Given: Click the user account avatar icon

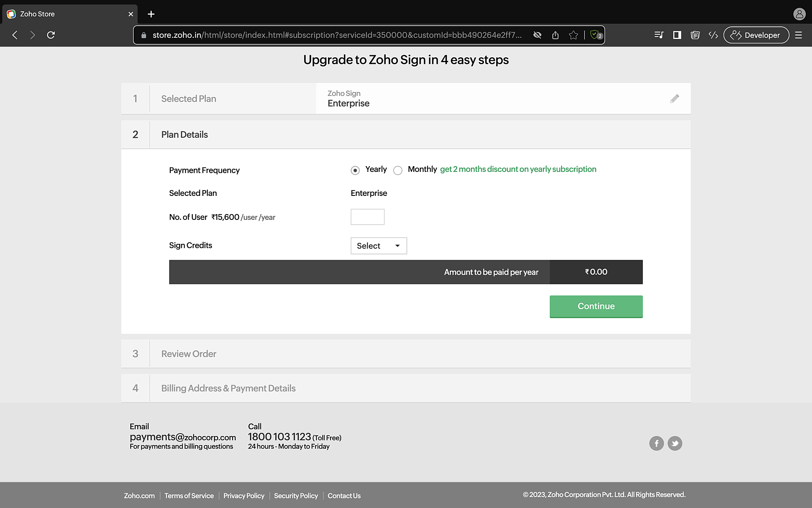Looking at the screenshot, I should pyautogui.click(x=799, y=14).
